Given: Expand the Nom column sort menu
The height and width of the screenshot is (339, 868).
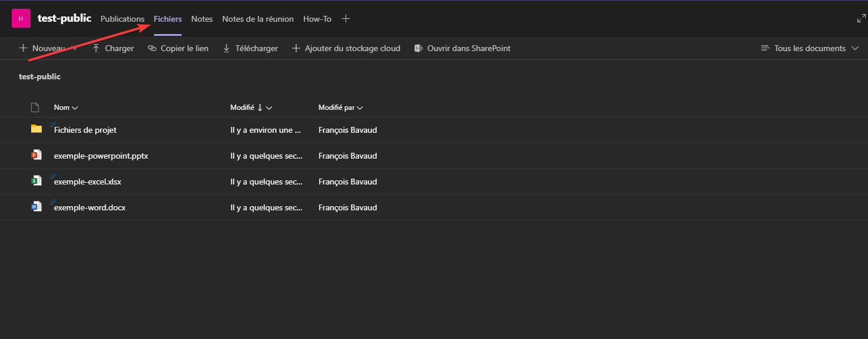Looking at the screenshot, I should pos(66,108).
